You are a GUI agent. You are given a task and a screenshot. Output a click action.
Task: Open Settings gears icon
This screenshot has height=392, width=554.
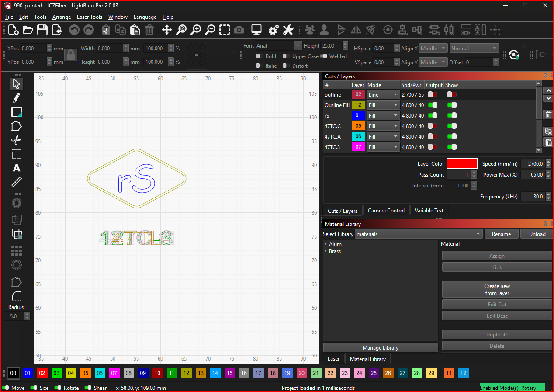tap(274, 30)
